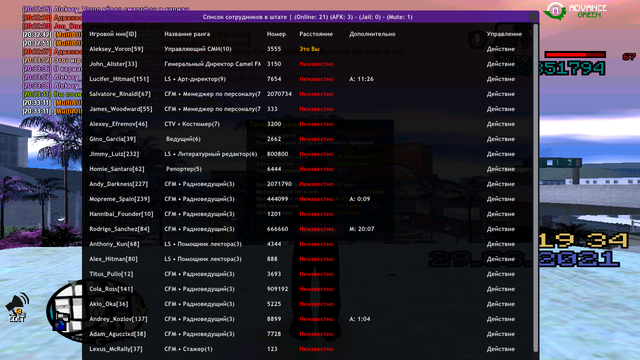Click rank CFM • Стажер(1)
Screen dimensions: 640x360
pyautogui.click(x=188, y=349)
